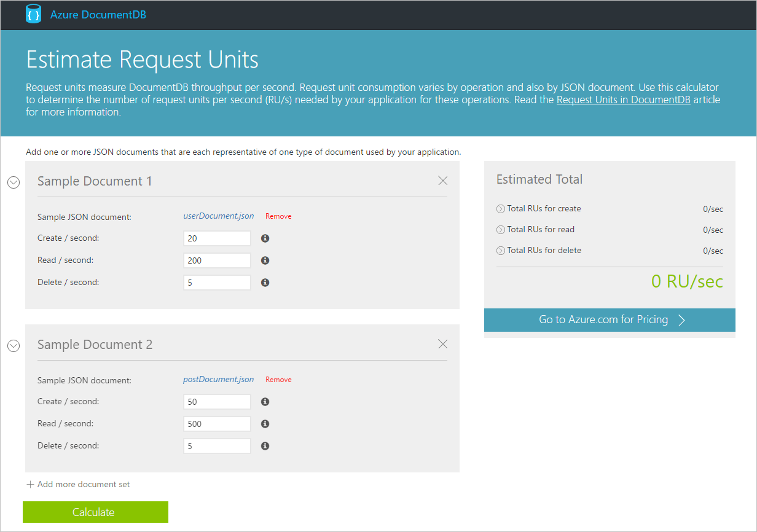Viewport: 757px width, 532px height.
Task: Open the Request Units in DocumentDB article link
Action: click(x=623, y=99)
